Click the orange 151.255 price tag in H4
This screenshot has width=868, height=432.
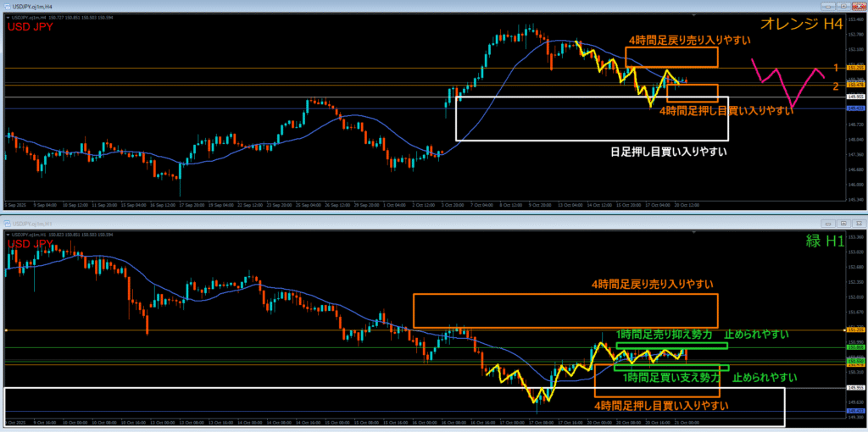tap(854, 68)
